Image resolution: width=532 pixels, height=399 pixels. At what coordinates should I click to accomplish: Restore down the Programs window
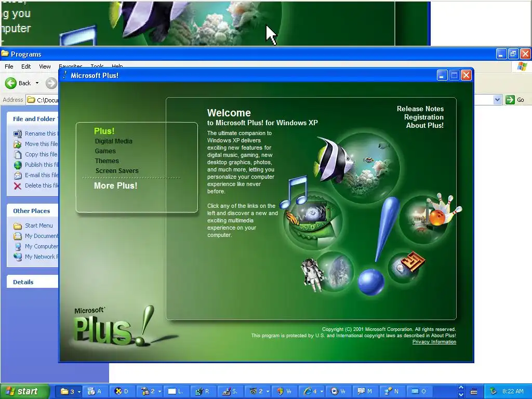pos(513,54)
